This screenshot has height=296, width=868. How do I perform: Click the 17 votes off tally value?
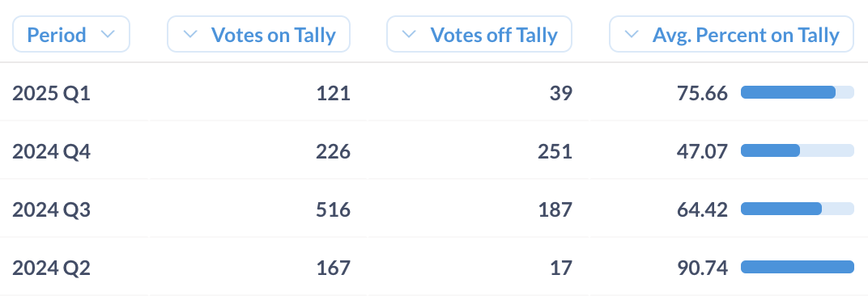561,268
